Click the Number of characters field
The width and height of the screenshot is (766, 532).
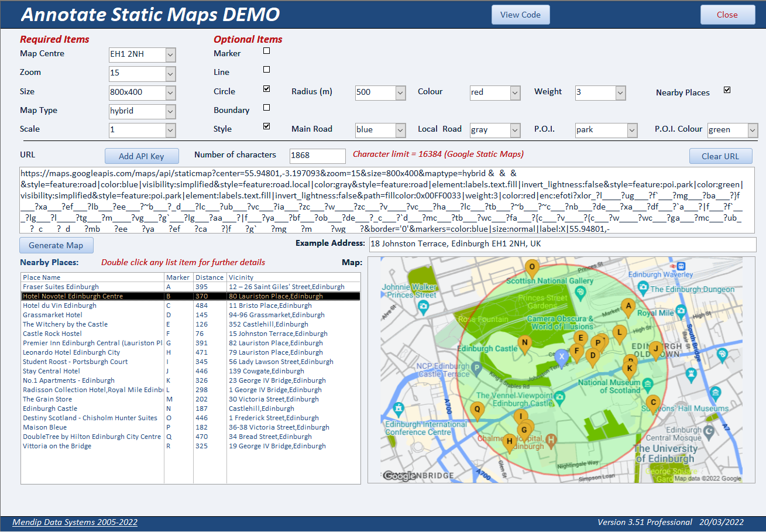(318, 156)
